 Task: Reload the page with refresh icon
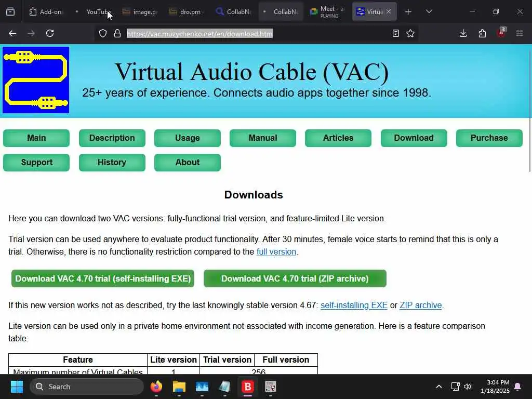coord(50,33)
